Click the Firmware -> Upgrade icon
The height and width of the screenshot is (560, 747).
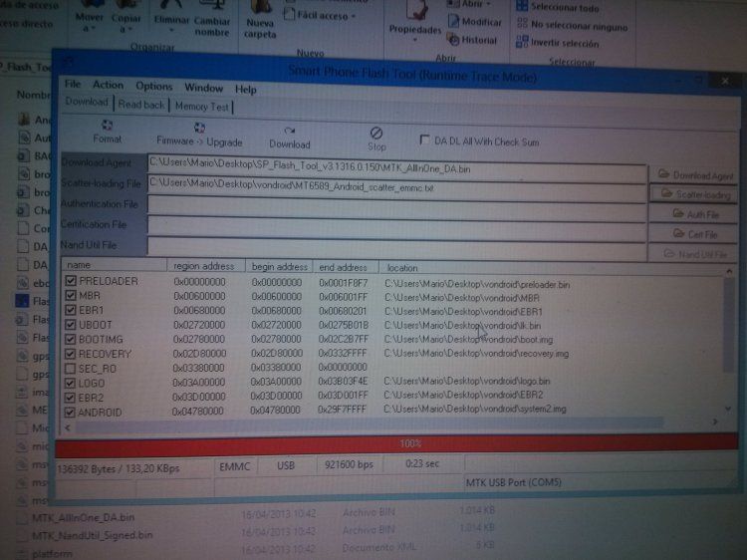(199, 128)
